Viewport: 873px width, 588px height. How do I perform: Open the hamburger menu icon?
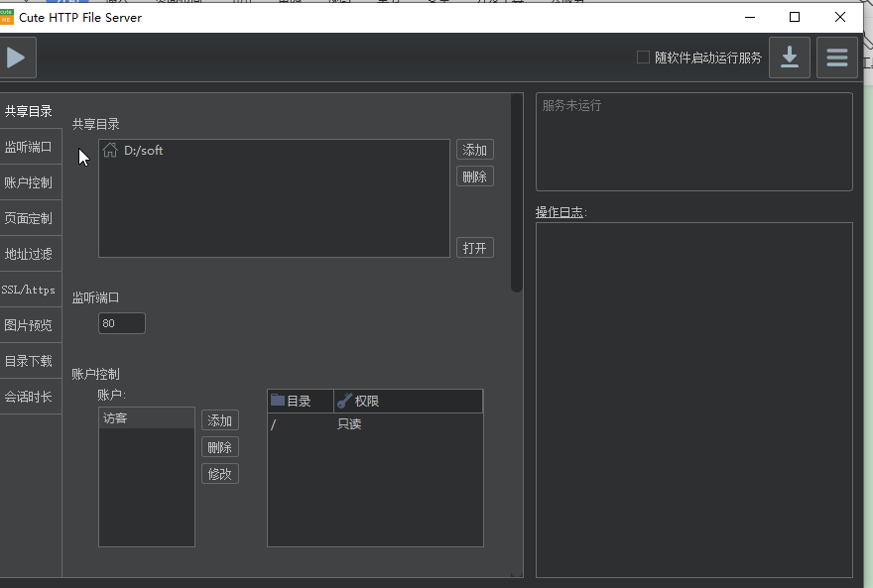click(x=837, y=58)
